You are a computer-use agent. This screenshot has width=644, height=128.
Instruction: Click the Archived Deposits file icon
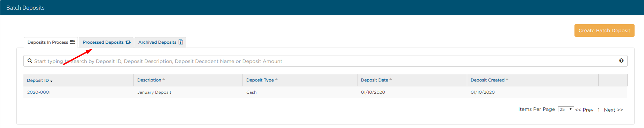181,42
